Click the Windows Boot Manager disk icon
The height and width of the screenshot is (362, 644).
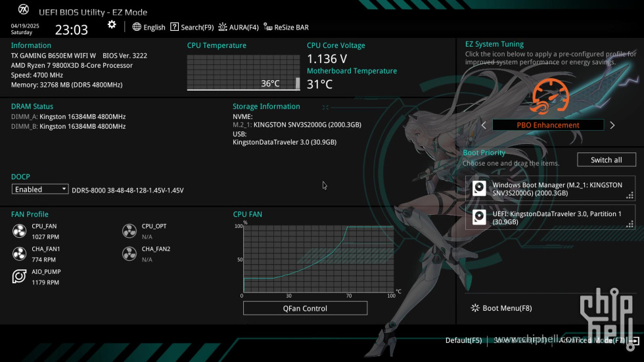point(479,189)
